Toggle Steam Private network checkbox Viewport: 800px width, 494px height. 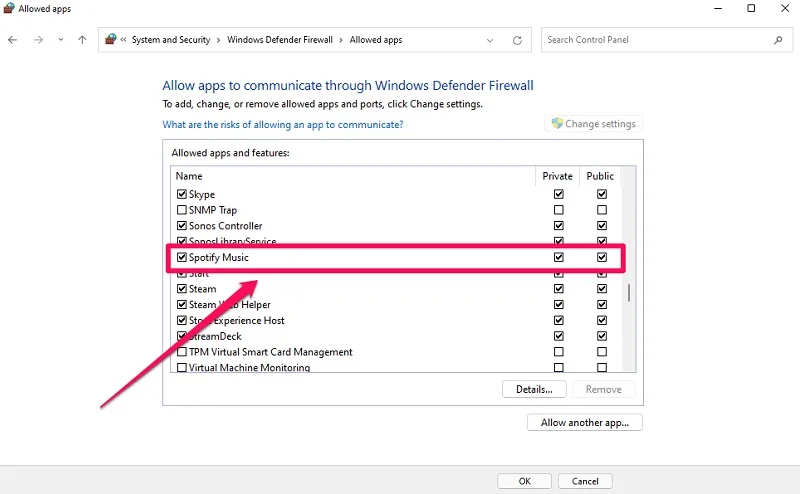[559, 289]
